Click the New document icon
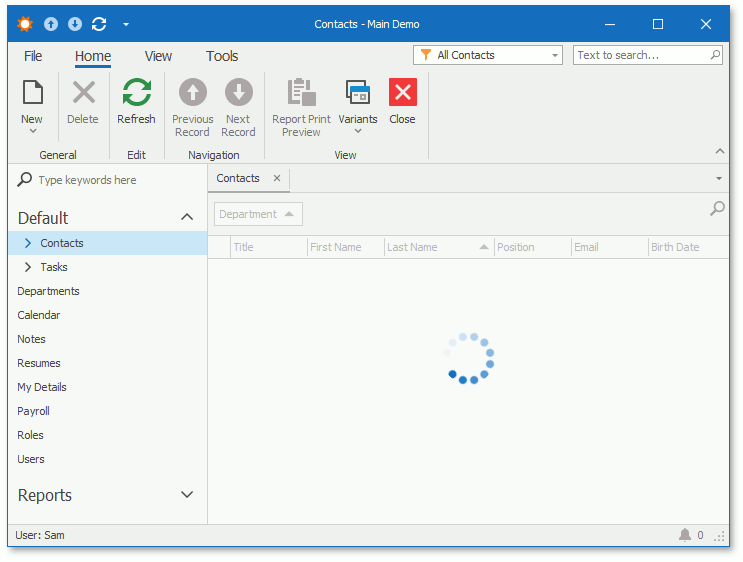The image size is (743, 562). pos(32,92)
